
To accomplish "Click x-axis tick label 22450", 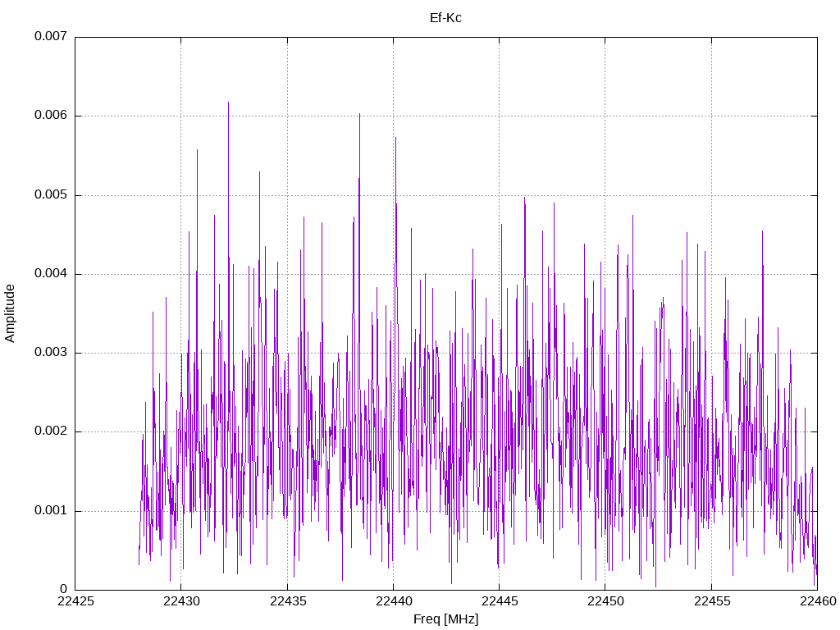I will point(606,601).
